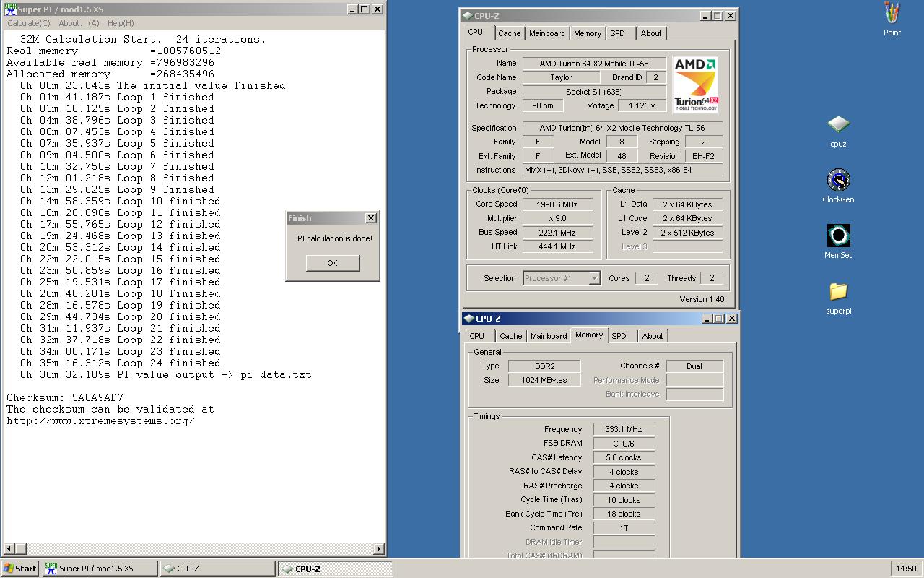This screenshot has height=578, width=924.
Task: Click the memory Type DDR2 field
Action: 544,366
